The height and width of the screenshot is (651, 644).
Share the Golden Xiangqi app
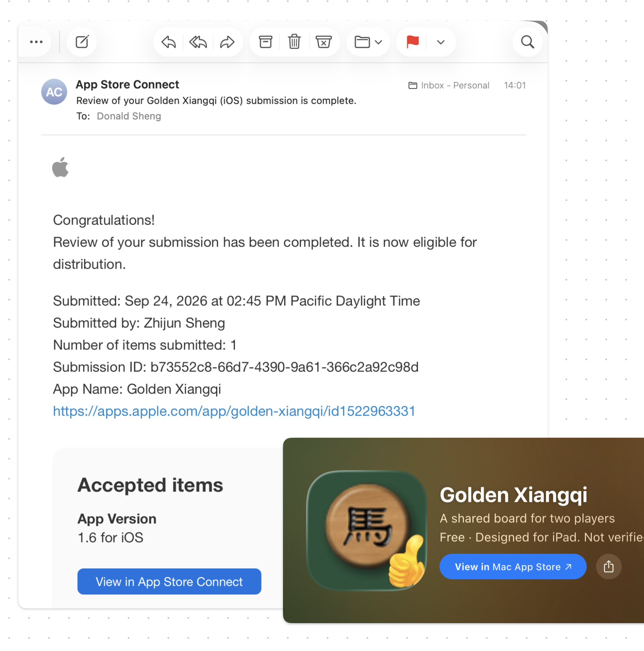608,566
